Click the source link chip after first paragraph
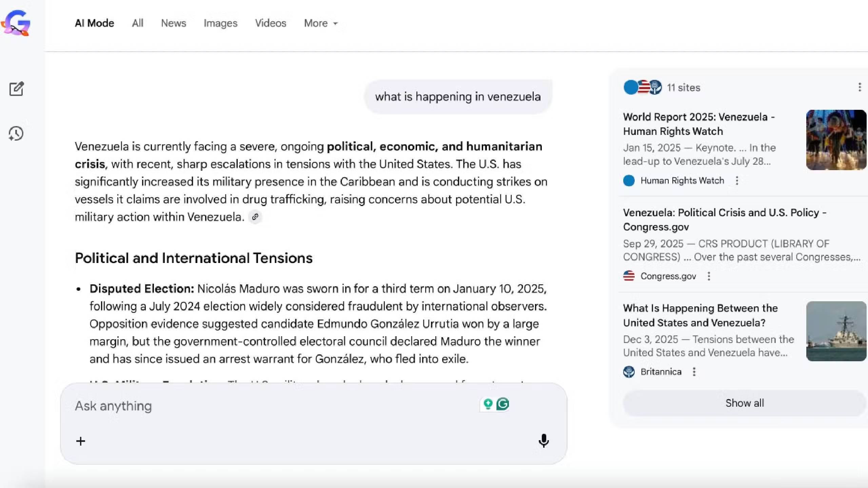 coord(255,217)
